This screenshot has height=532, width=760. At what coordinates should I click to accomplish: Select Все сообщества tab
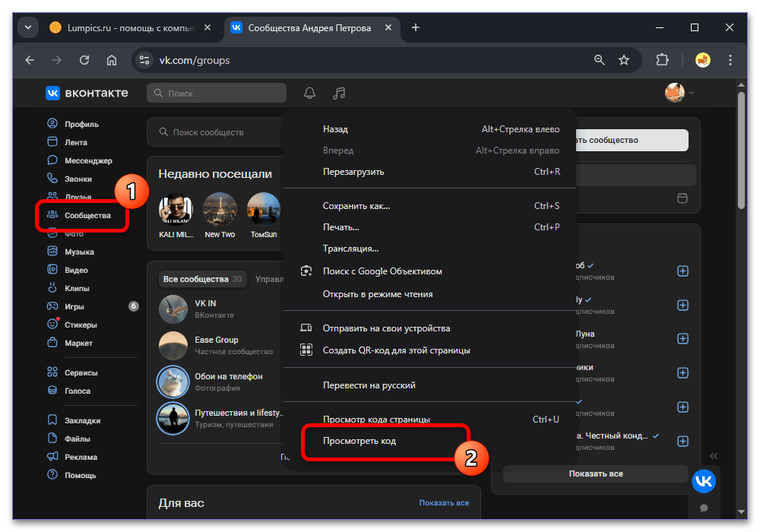[203, 279]
